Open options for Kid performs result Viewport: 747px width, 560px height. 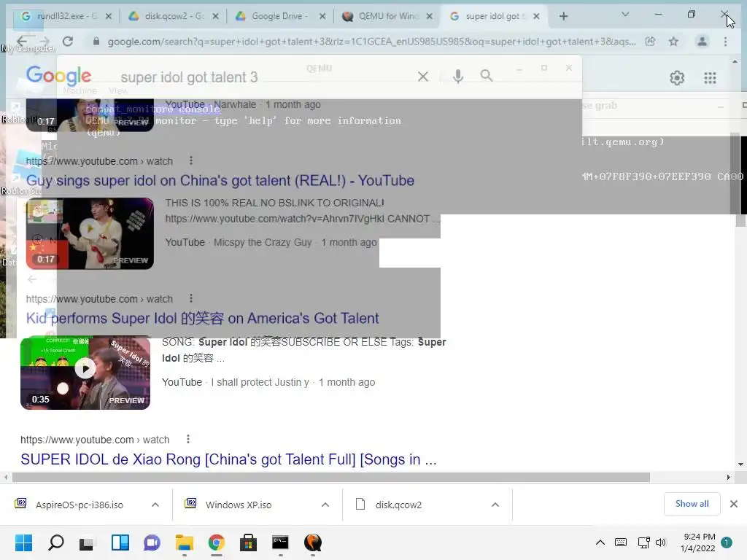[x=191, y=298]
